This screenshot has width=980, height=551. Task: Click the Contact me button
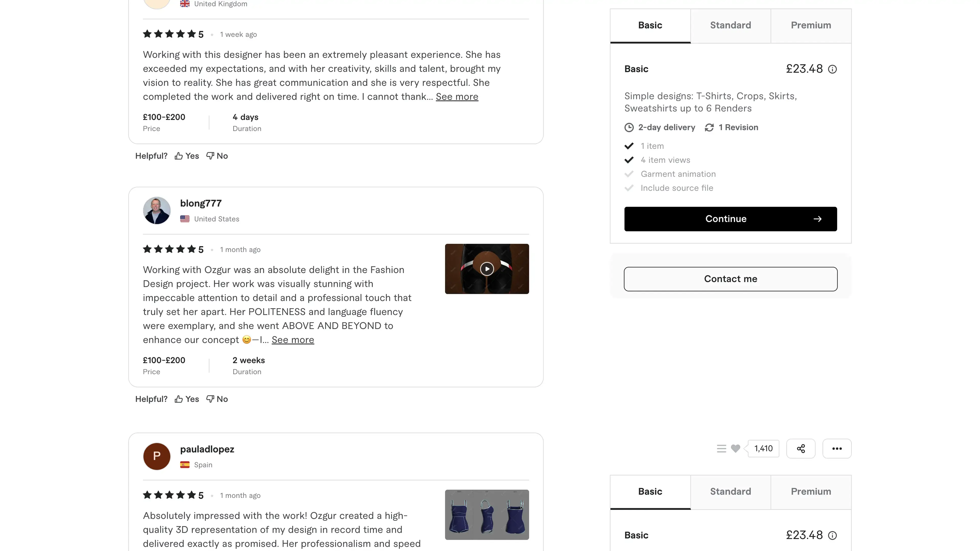tap(730, 279)
